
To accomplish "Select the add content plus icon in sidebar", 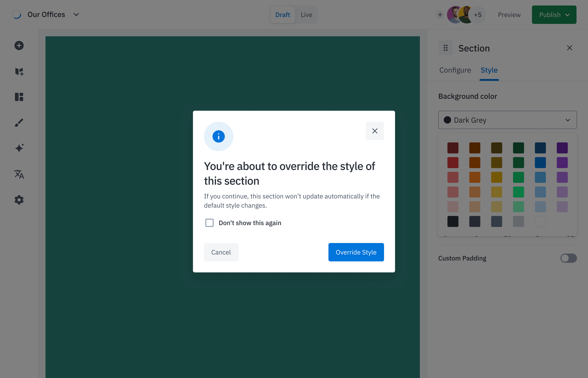I will point(19,46).
